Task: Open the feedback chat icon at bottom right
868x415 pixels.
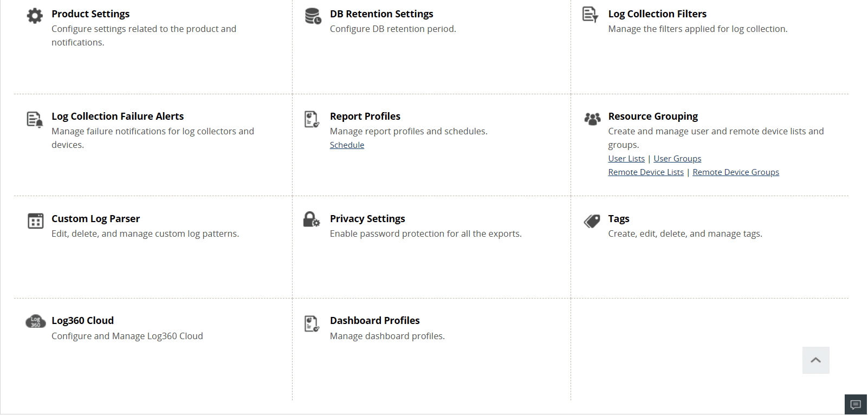Action: (856, 404)
